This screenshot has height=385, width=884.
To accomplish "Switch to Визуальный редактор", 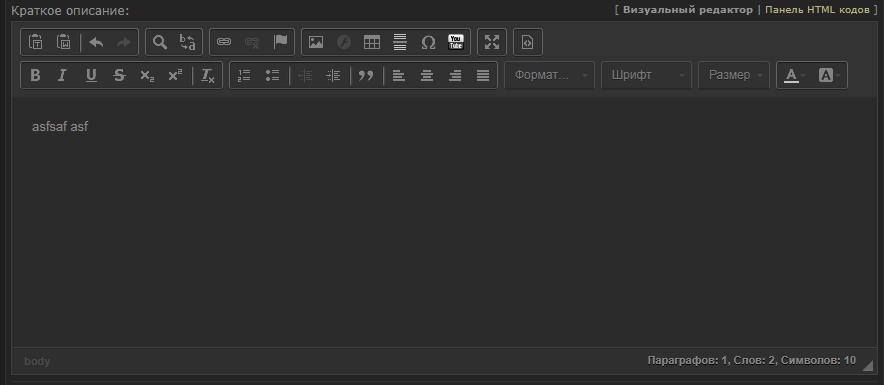I will tap(687, 10).
